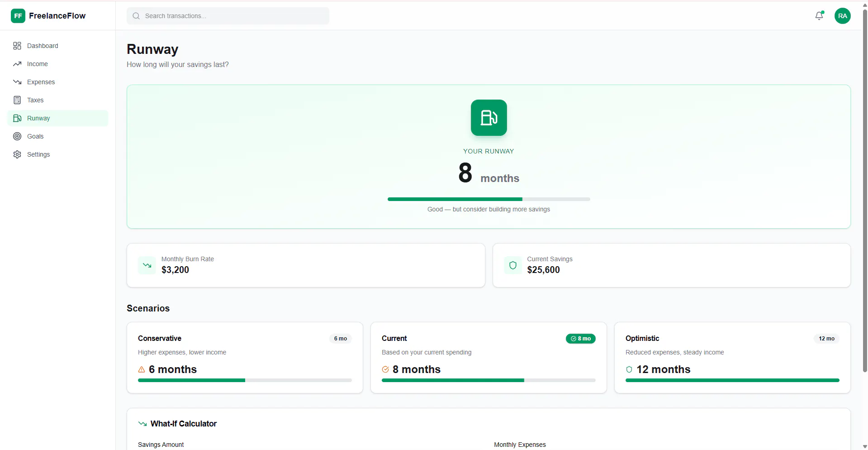Click the Monthly Burn Rate label
This screenshot has width=868, height=450.
(188, 259)
